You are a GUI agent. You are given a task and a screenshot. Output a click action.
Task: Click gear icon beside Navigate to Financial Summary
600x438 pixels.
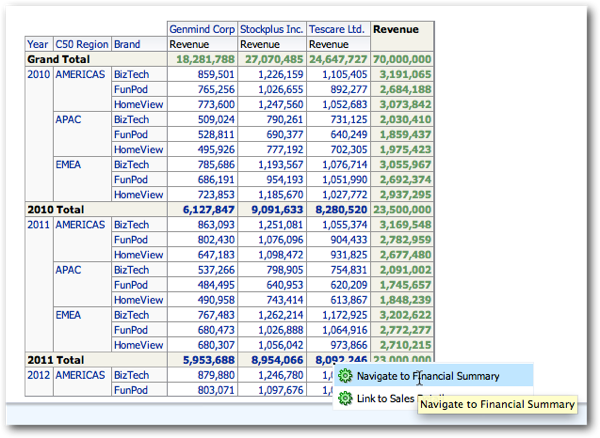[x=345, y=376]
